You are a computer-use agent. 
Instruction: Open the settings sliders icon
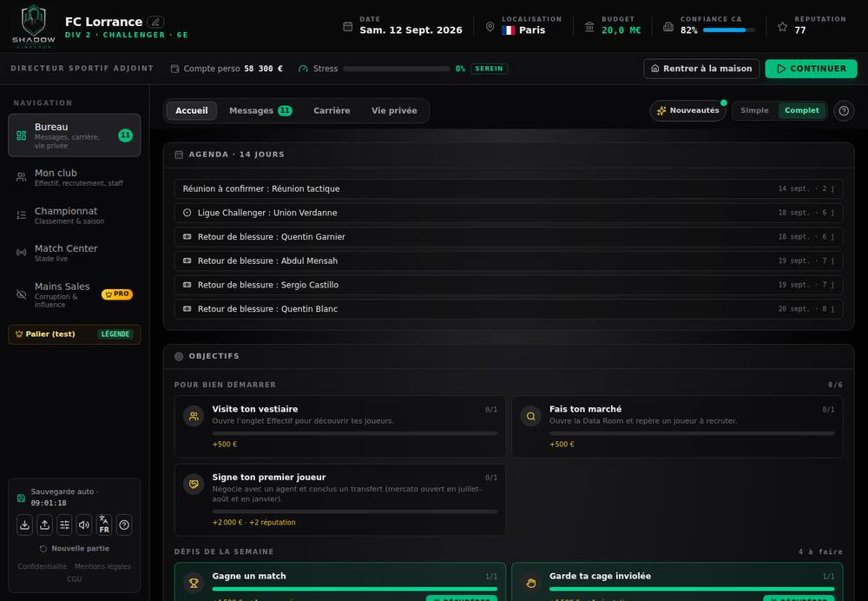coord(65,525)
